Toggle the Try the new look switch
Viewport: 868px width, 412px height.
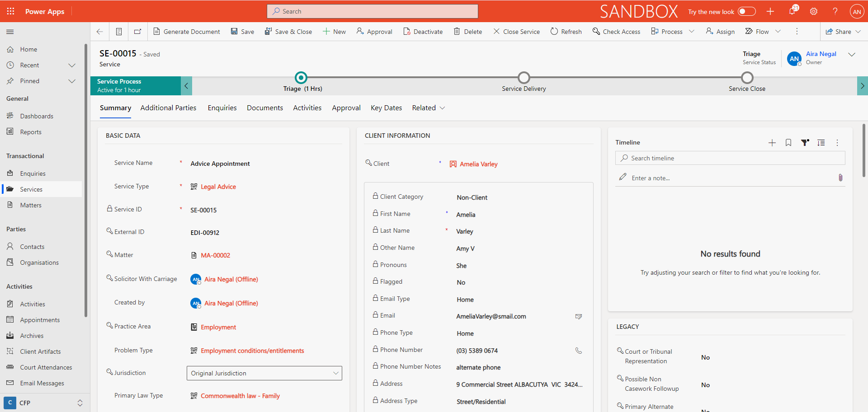tap(746, 11)
